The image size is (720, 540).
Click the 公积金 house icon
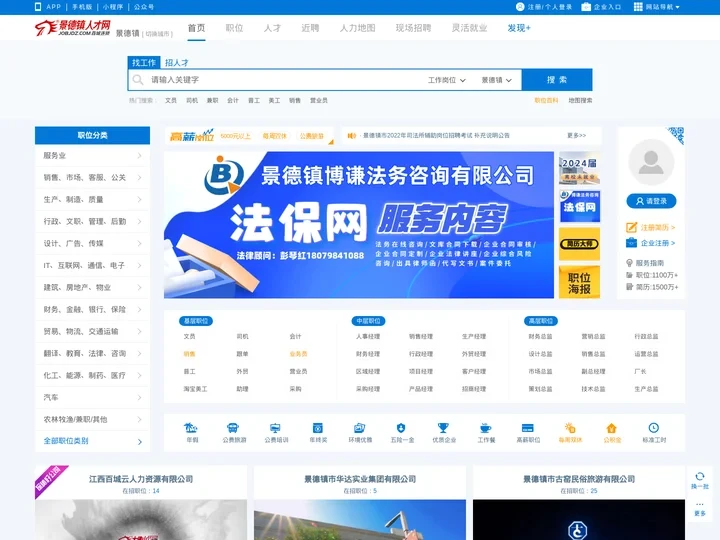pyautogui.click(x=612, y=428)
